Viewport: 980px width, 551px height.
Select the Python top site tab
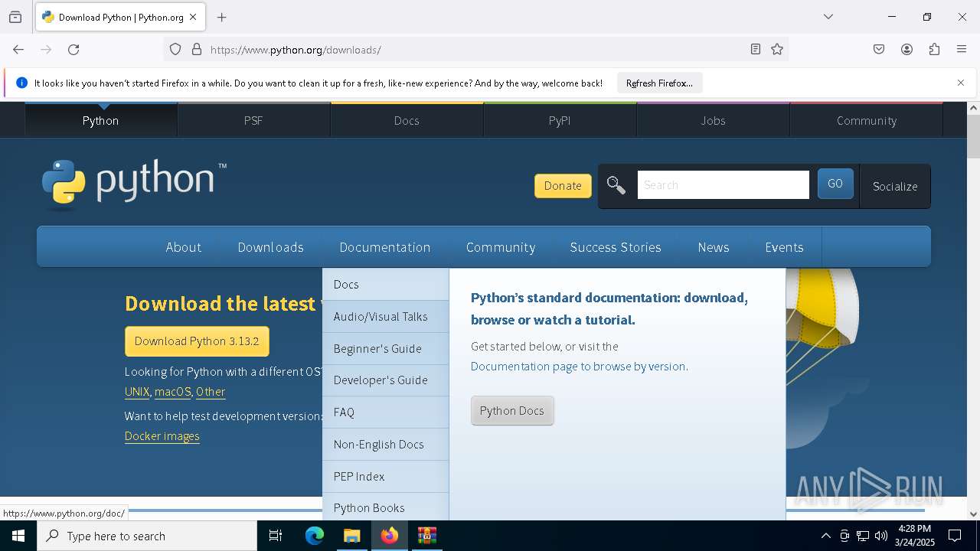click(100, 120)
